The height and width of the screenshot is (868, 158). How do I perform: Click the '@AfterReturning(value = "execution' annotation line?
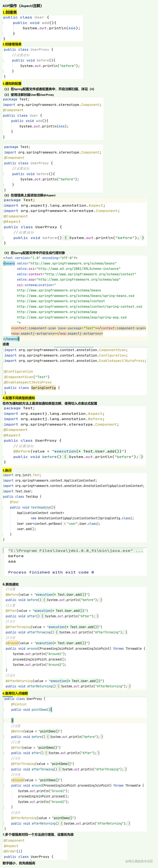click(x=55, y=681)
